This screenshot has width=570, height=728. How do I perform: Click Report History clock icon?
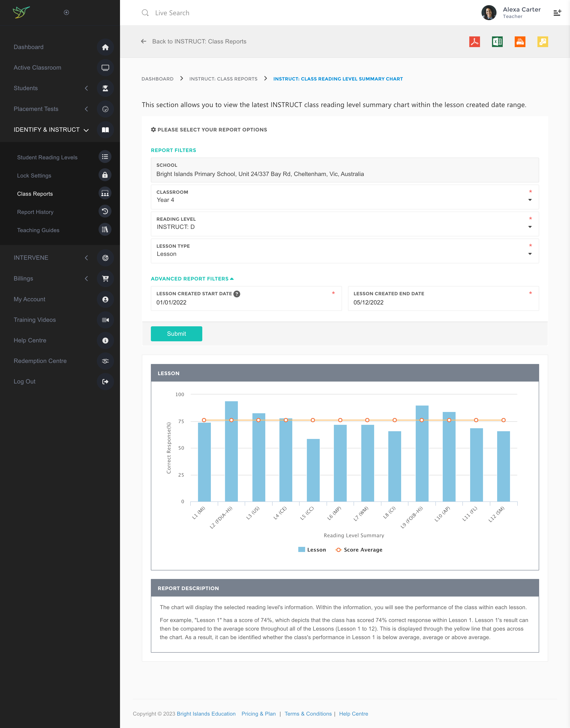click(105, 211)
